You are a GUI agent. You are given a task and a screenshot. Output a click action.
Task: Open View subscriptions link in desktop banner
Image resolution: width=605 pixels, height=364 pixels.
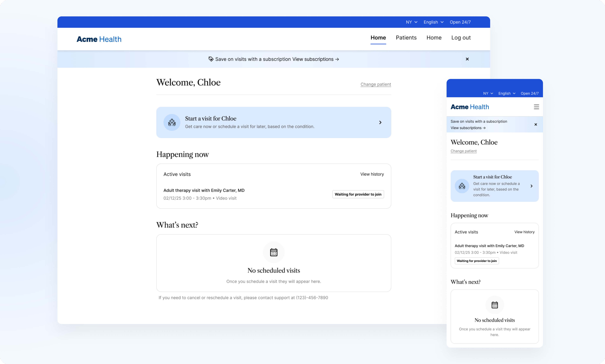tap(315, 59)
